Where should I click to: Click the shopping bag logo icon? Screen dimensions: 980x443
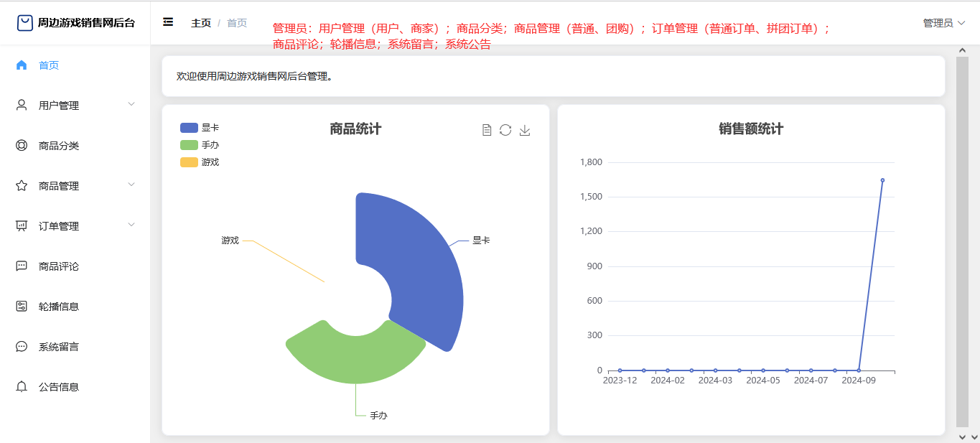25,23
